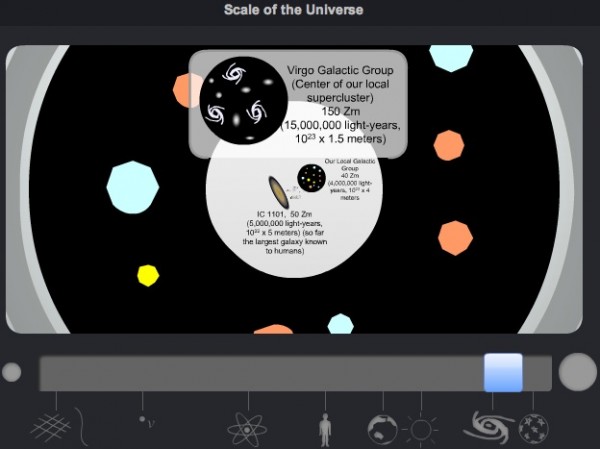Click the Virgo Galactic Group galaxy cluster image

point(243,101)
